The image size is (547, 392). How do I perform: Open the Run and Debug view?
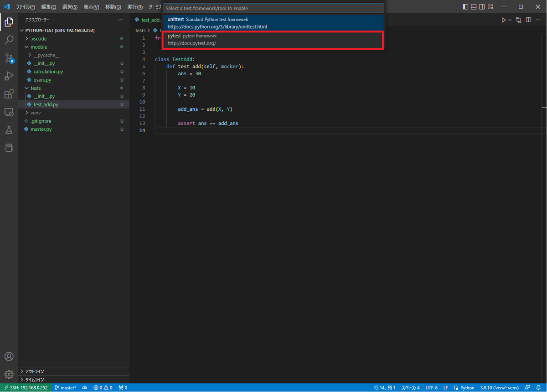point(9,76)
